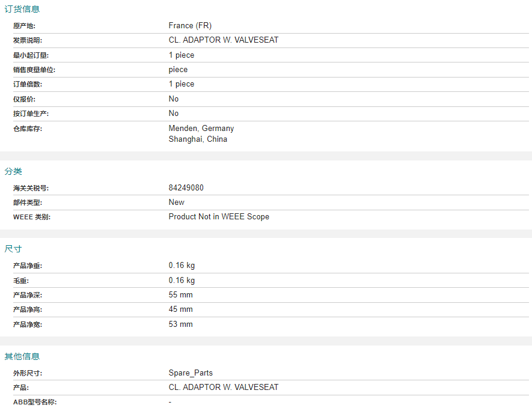532x414 pixels.
Task: Select Menden, Germany warehouse entry
Action: point(201,129)
